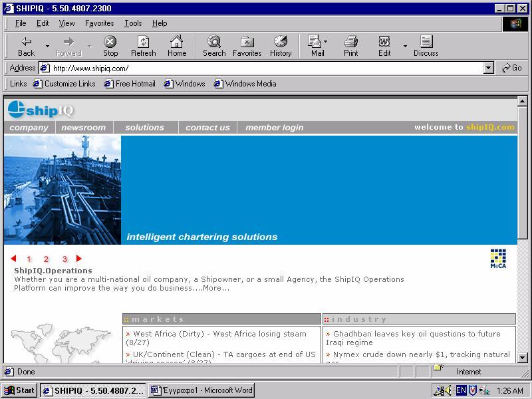Screen dimensions: 532x399
Task: Go to slide 1 link
Action: [29, 259]
